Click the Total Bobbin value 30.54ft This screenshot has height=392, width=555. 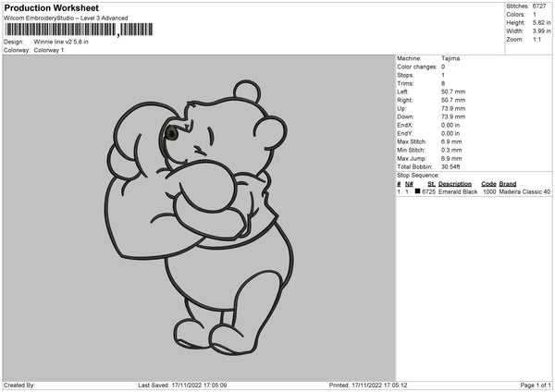[x=450, y=167]
